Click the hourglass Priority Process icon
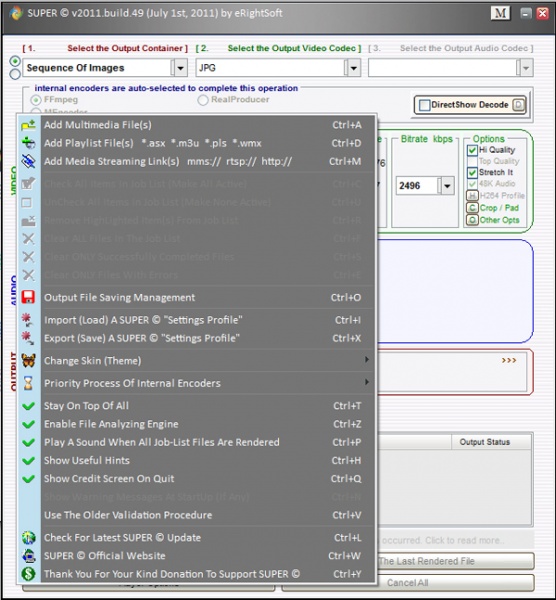The width and height of the screenshot is (556, 600). (28, 383)
